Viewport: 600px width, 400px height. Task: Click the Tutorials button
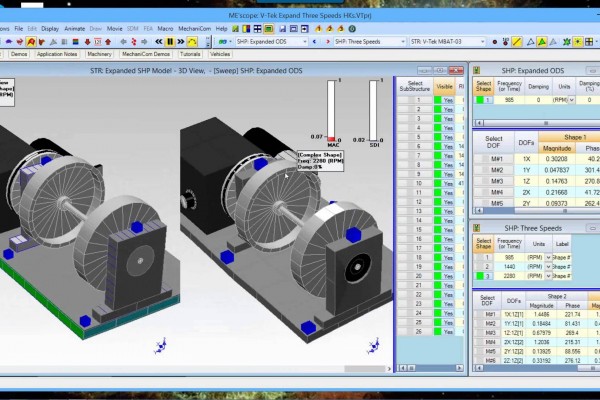point(192,55)
